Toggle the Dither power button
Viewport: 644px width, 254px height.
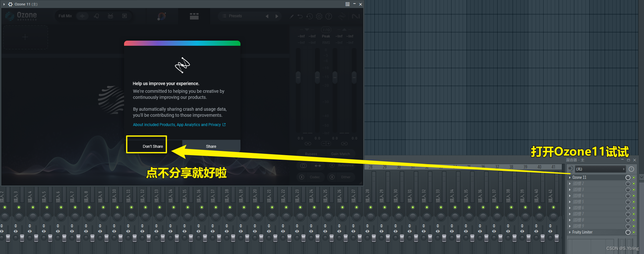pos(332,177)
